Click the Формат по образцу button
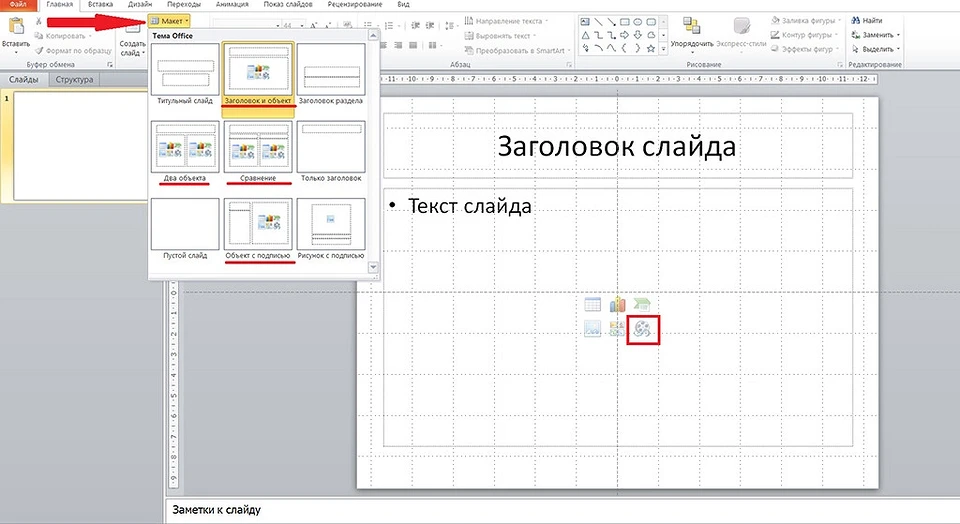Image resolution: width=960 pixels, height=524 pixels. click(x=73, y=50)
